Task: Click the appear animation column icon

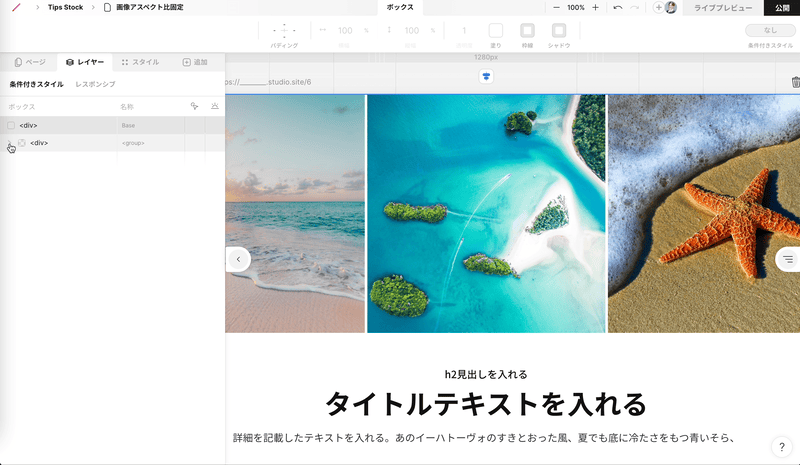Action: [x=215, y=106]
